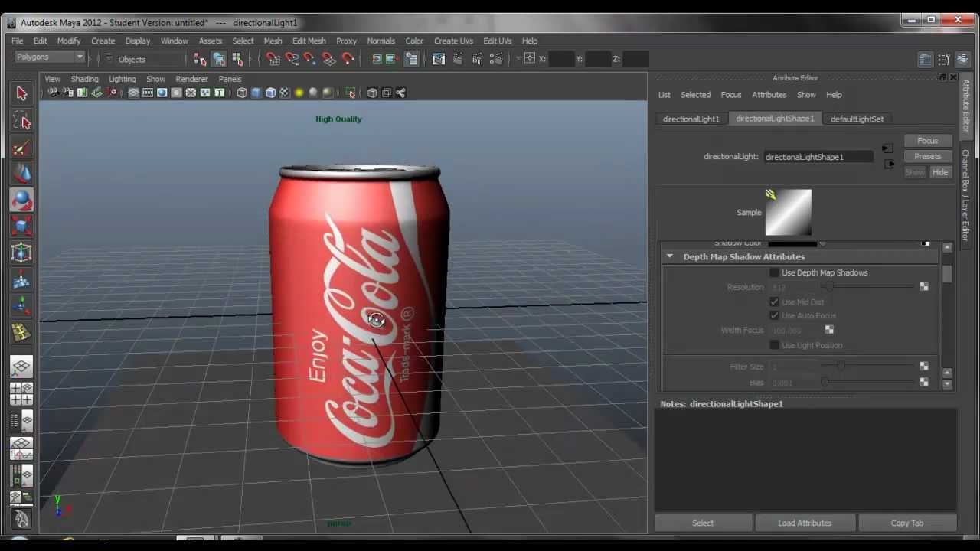This screenshot has height=551, width=980.
Task: Enable Snap to curves magnet icon
Action: pyautogui.click(x=292, y=59)
